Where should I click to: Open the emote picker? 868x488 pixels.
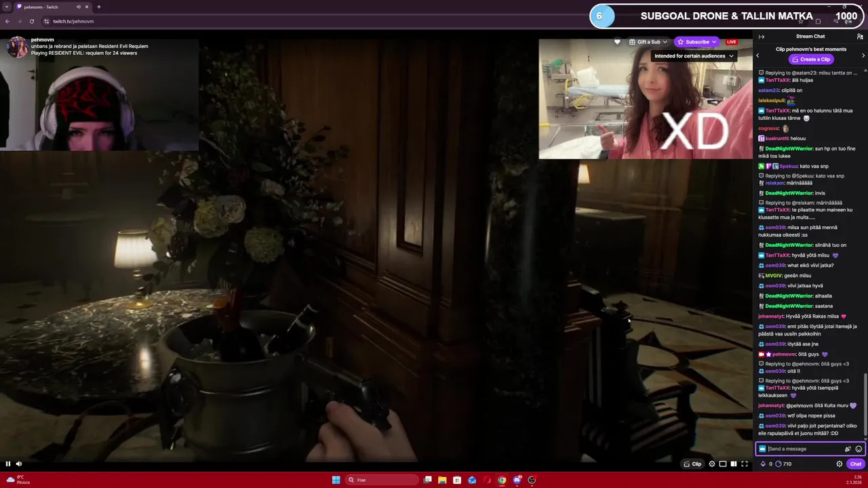click(859, 449)
